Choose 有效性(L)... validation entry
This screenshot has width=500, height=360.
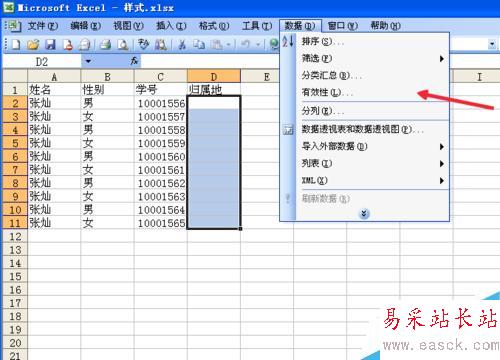click(x=373, y=92)
